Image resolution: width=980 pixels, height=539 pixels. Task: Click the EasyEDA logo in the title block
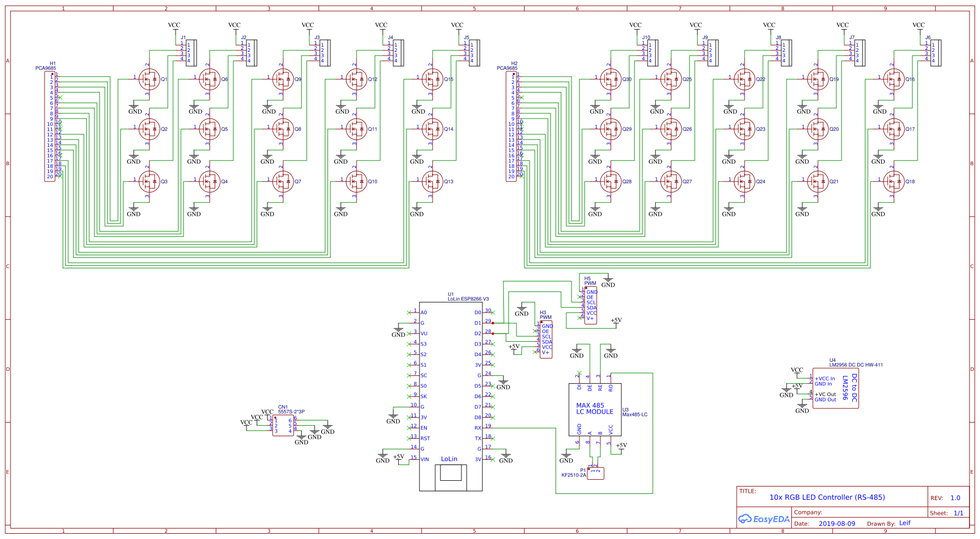point(764,519)
